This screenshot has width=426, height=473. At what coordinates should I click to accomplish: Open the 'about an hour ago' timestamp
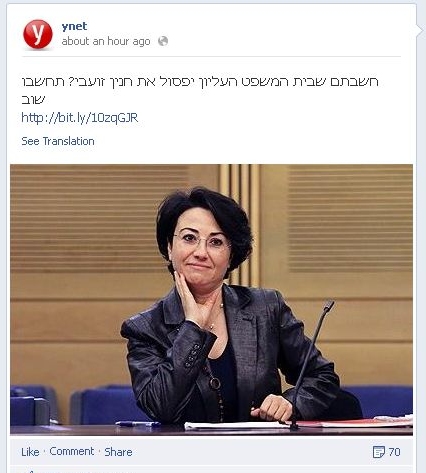(x=106, y=41)
